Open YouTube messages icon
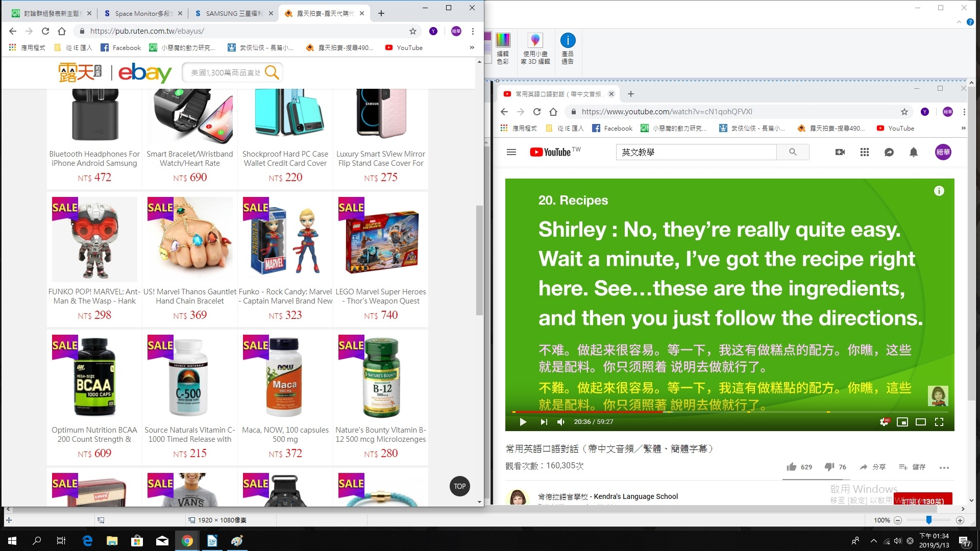980x551 pixels. pyautogui.click(x=889, y=152)
